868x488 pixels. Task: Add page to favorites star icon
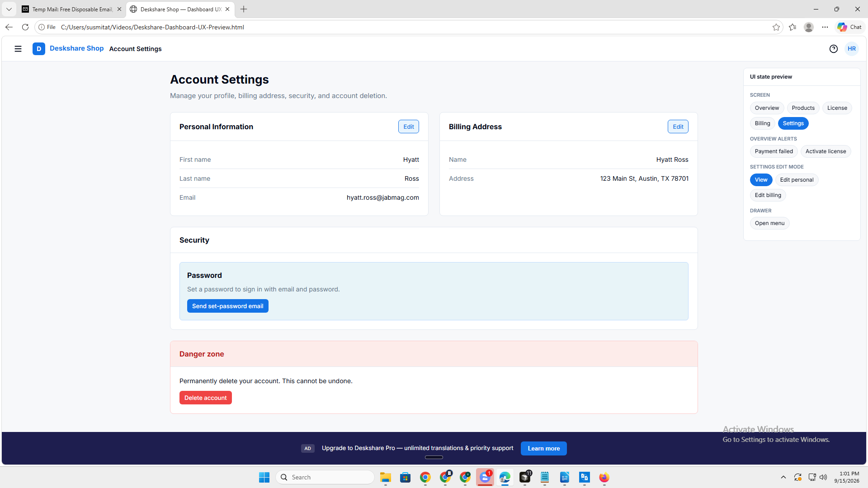click(776, 27)
